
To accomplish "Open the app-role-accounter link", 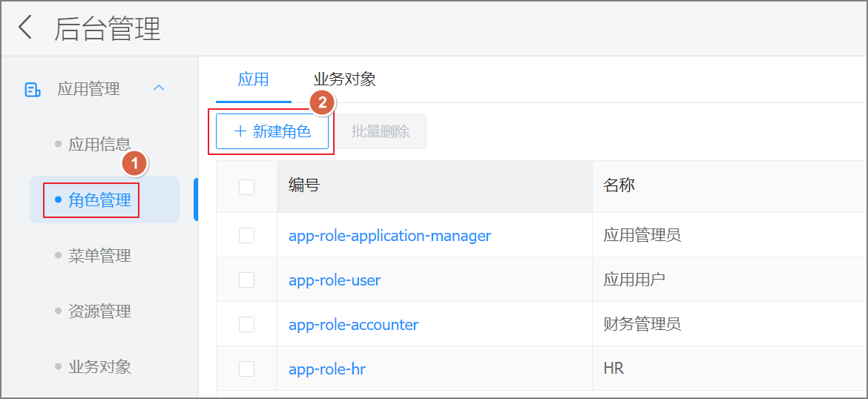I will (353, 325).
